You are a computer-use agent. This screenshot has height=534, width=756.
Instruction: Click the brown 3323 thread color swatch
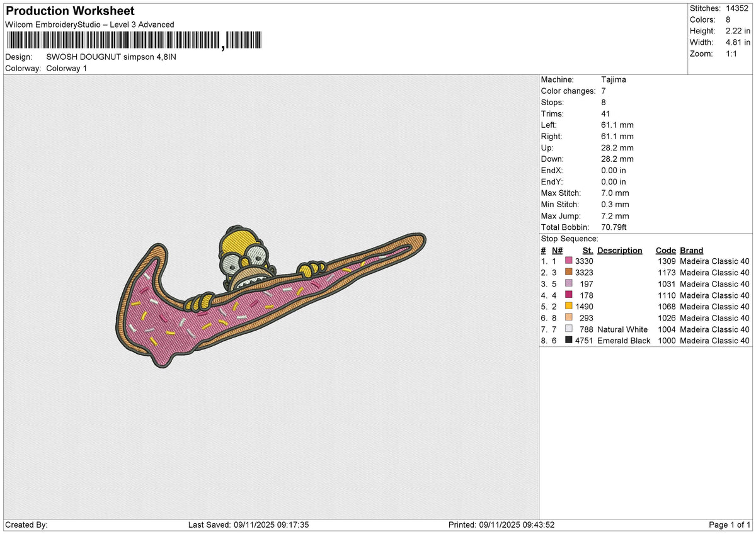(569, 272)
